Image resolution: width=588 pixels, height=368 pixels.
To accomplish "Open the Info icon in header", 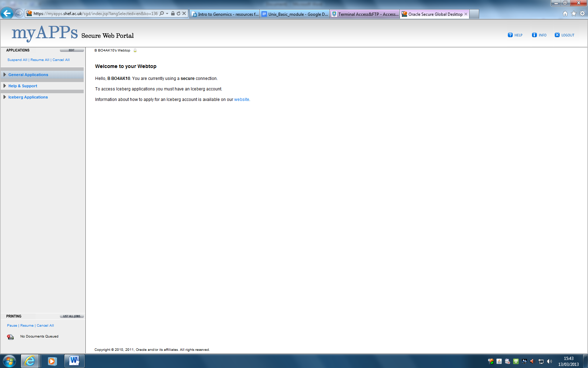I will pos(534,35).
